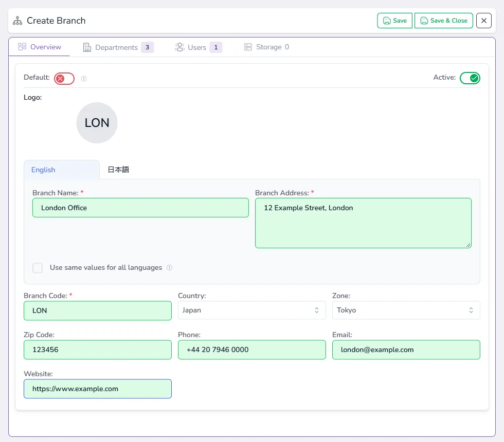Close the Create Branch dialog
The height and width of the screenshot is (442, 504).
484,21
